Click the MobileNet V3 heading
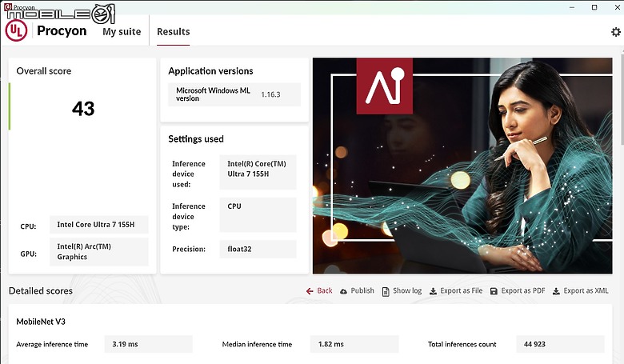Screen dimensions: 624x364 point(41,322)
